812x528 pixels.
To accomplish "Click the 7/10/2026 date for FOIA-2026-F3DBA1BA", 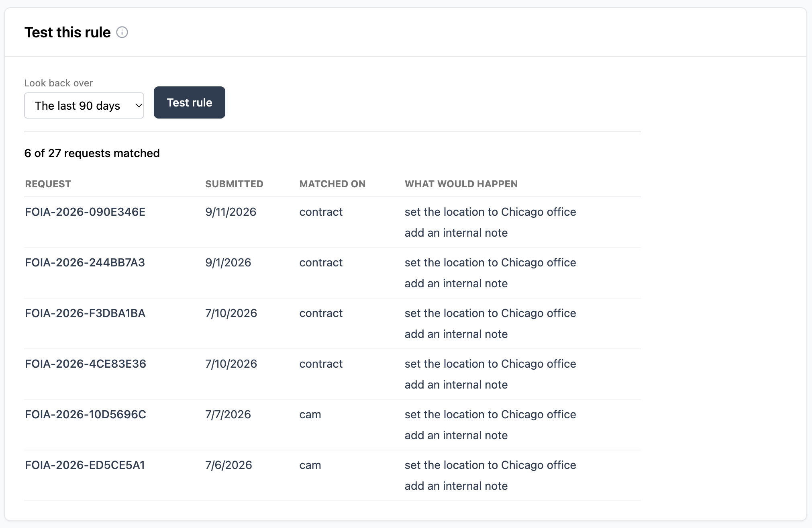I will coord(231,313).
